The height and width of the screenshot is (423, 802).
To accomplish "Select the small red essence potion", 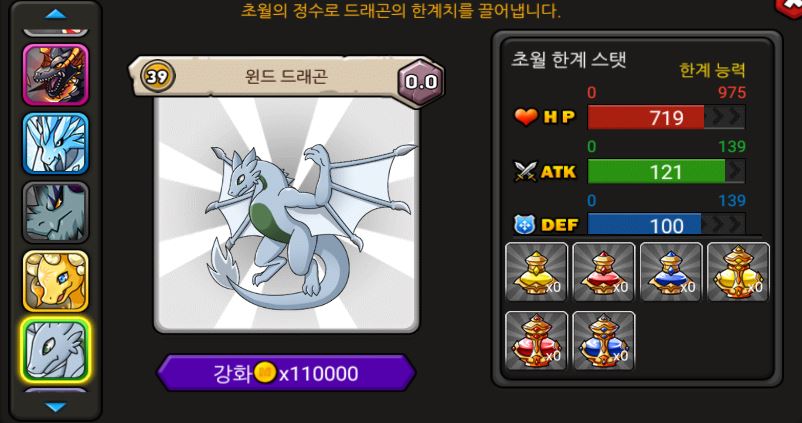I will (x=604, y=272).
